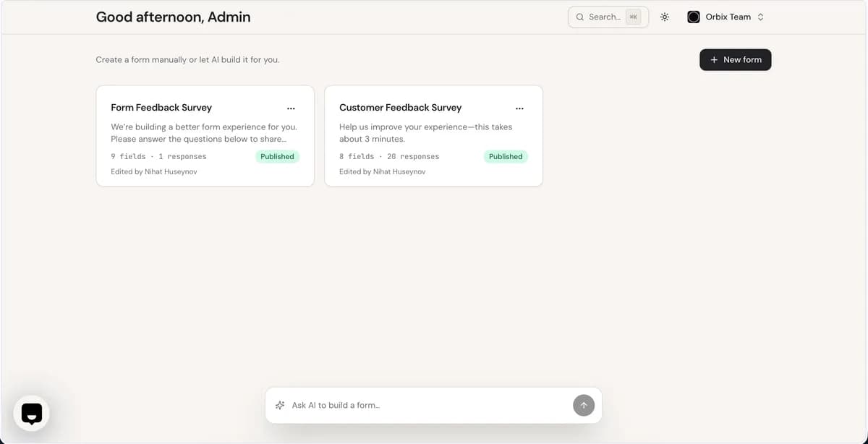Click the send arrow in AI prompt
Viewport: 868px width, 444px height.
(584, 405)
